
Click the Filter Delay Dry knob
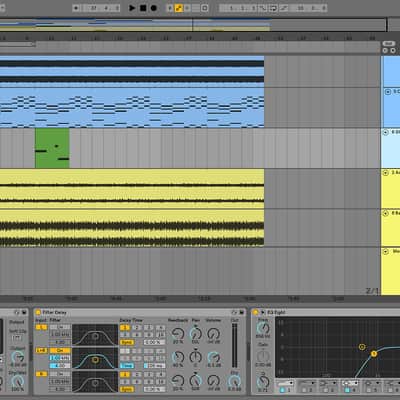tap(234, 381)
